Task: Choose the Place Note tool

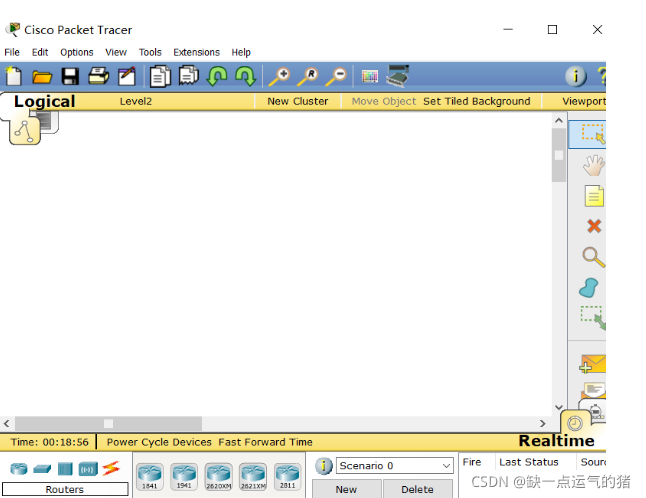Action: pyautogui.click(x=594, y=196)
